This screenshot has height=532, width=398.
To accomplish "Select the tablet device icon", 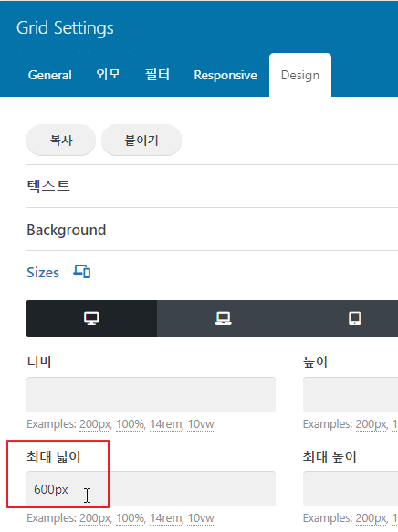I will [354, 318].
